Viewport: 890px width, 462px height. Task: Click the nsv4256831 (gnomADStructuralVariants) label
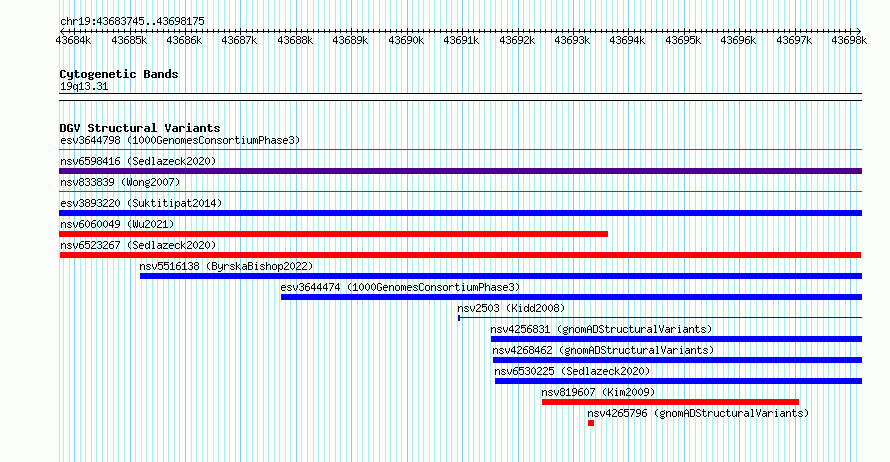pos(601,329)
